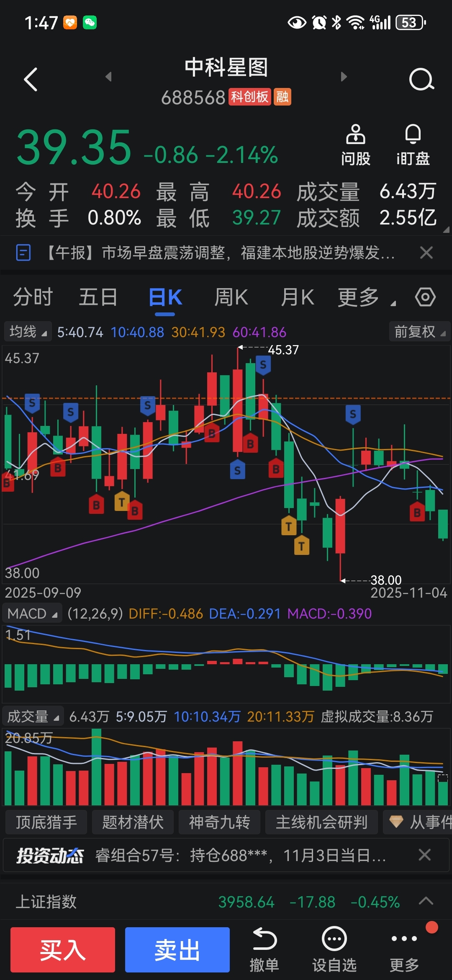Tap current price 39.35
The width and height of the screenshot is (452, 980).
[74, 147]
